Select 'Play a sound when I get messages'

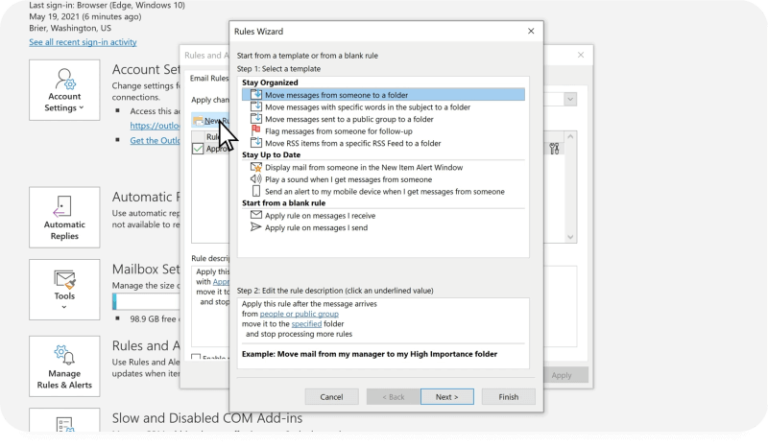[348, 179]
